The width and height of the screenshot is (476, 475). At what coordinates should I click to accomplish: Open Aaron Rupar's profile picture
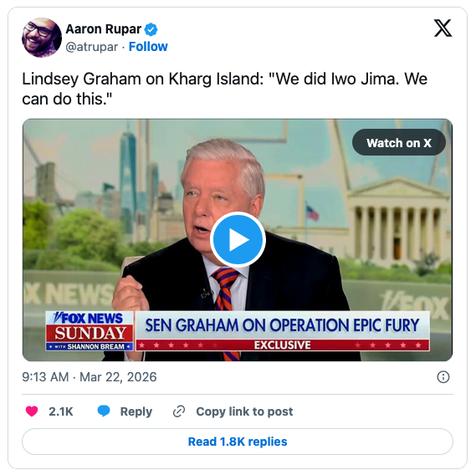[42, 38]
